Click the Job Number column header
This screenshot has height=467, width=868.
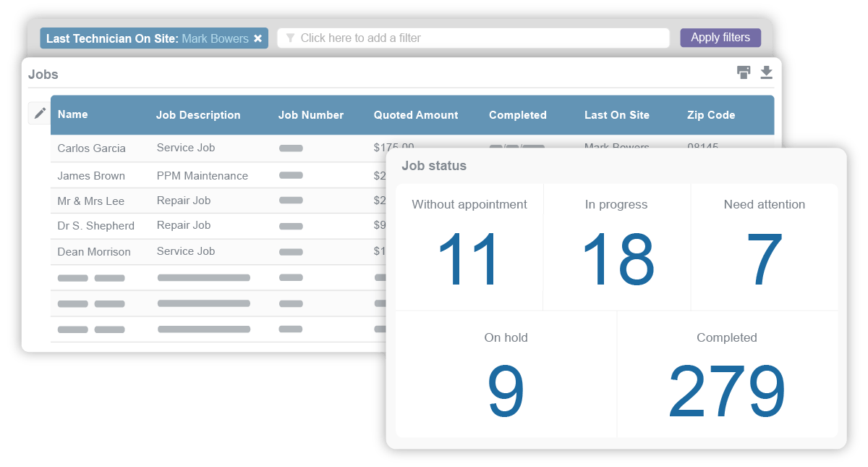coord(311,115)
